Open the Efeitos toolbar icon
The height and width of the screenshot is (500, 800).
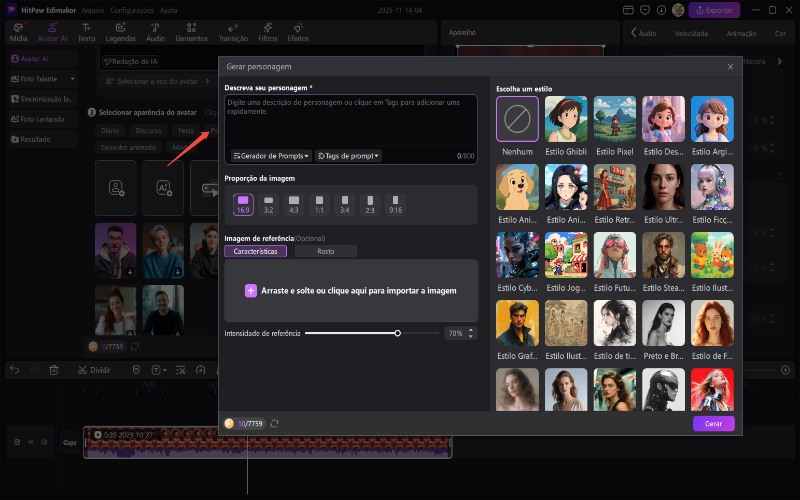[298, 27]
